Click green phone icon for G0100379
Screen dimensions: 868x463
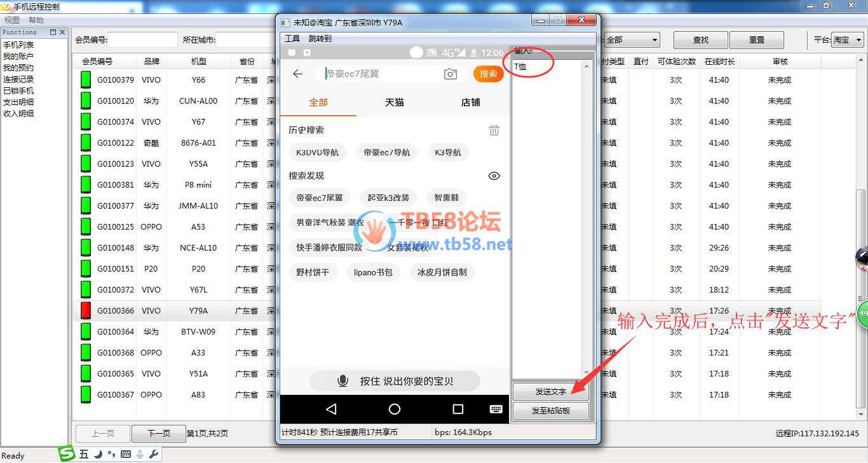click(86, 80)
